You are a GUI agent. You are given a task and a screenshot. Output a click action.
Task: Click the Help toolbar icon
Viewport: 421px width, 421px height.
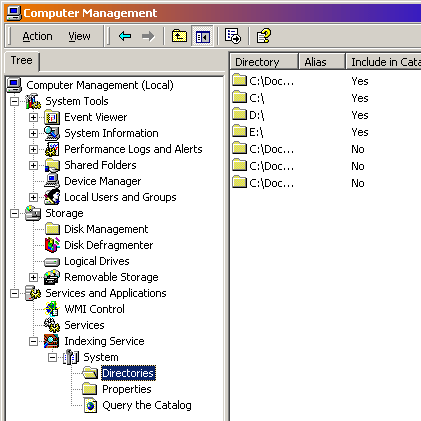(x=264, y=36)
